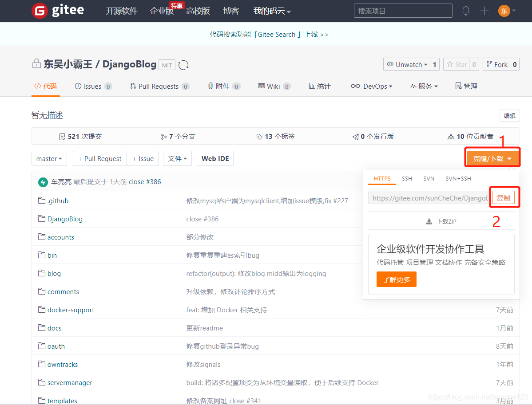
Task: Open the Wiki tab
Action: (x=274, y=87)
